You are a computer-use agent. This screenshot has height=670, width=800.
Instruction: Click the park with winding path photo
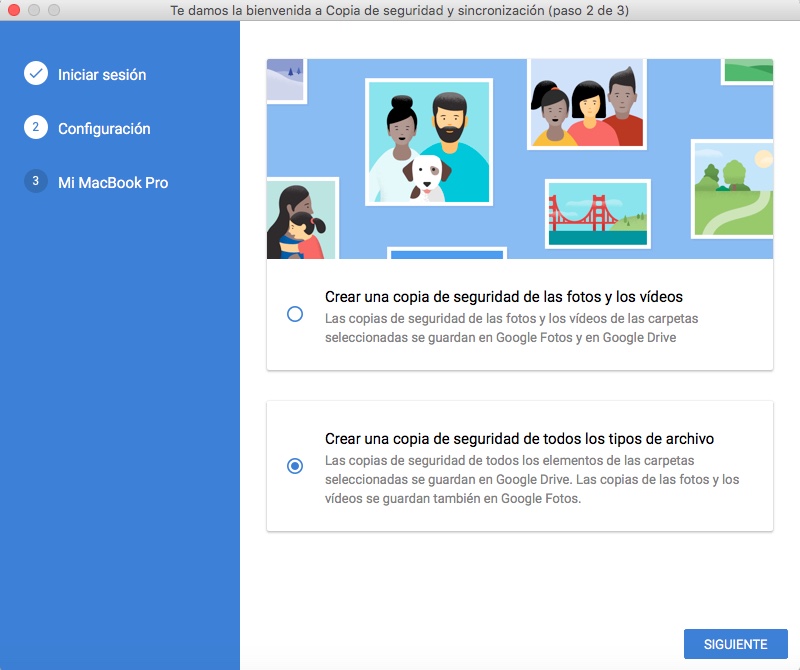[734, 188]
